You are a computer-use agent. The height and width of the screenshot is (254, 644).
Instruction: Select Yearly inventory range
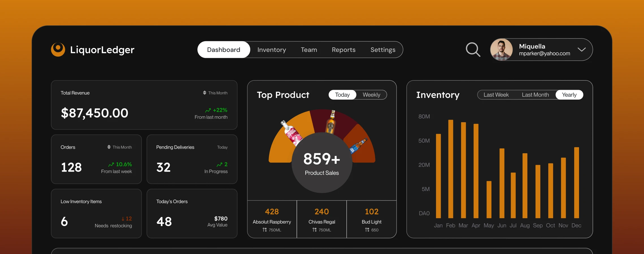tap(569, 95)
